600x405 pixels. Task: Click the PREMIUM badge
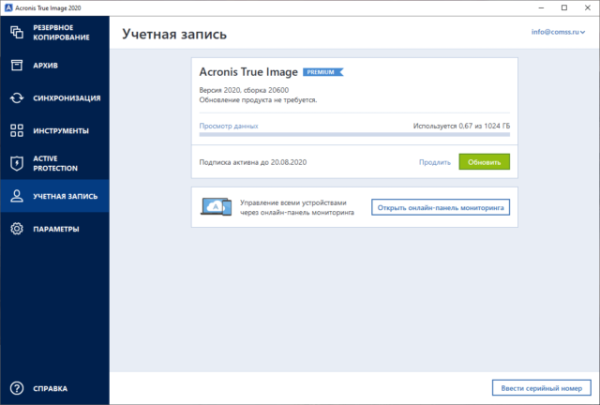(323, 72)
